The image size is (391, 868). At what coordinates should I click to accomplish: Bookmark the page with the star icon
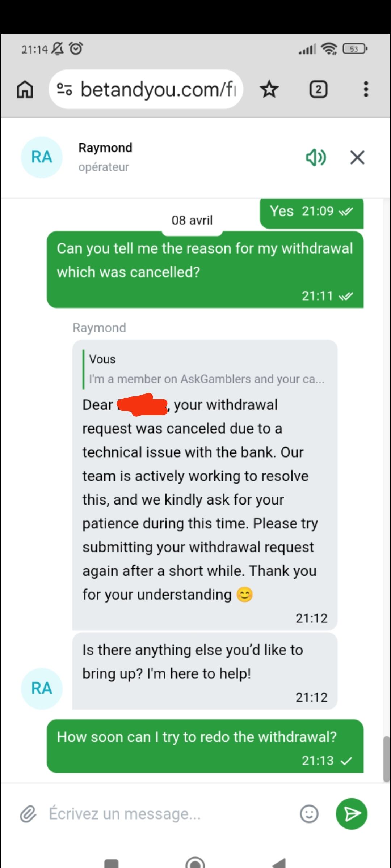click(269, 89)
